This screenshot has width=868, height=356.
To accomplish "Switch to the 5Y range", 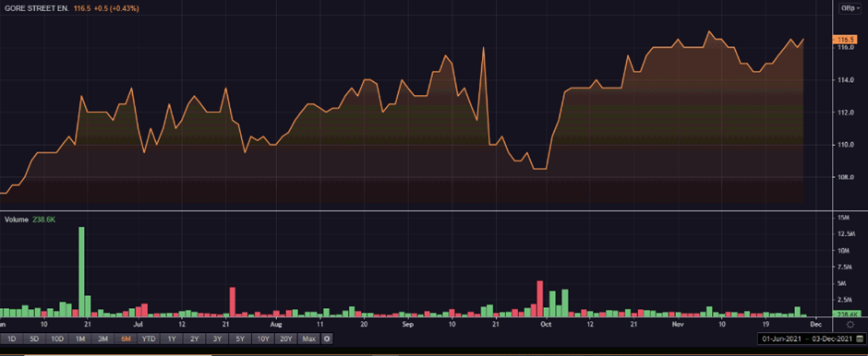I will tap(240, 338).
